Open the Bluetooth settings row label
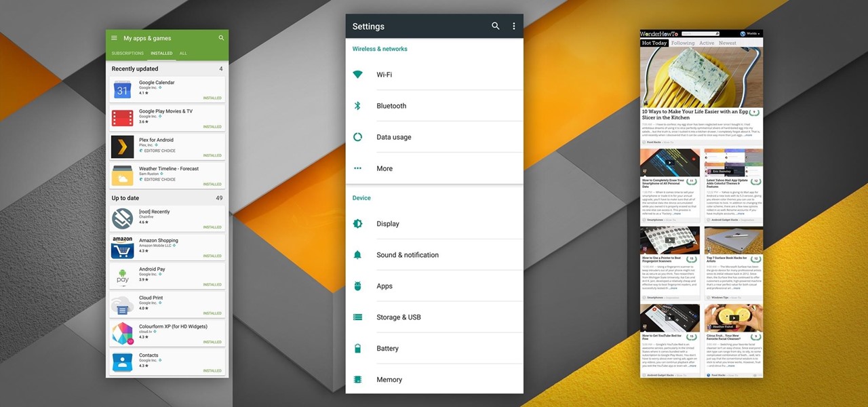The height and width of the screenshot is (407, 868). 391,106
